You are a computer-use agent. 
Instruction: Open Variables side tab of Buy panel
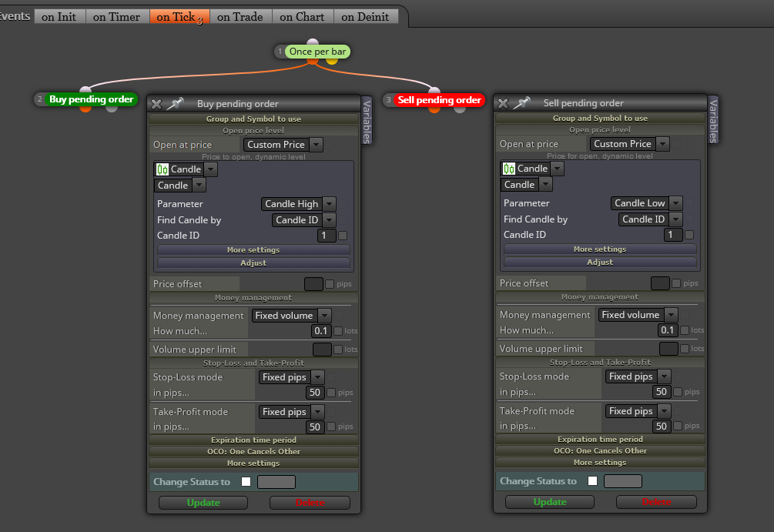367,121
